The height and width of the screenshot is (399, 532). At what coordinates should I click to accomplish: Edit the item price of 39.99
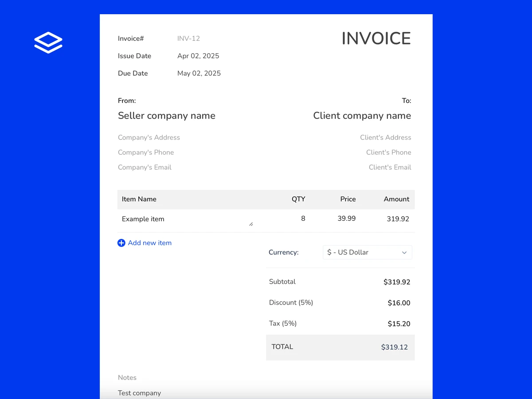click(346, 219)
